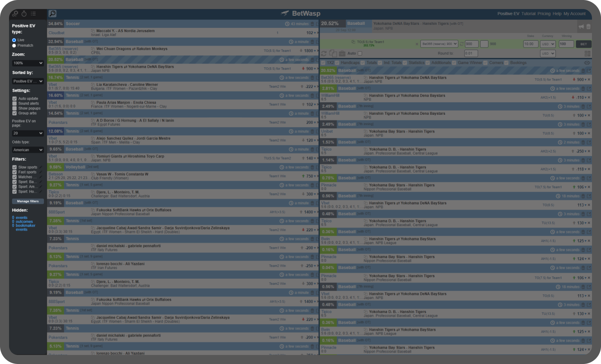Open the Zoom 100% dropdown
The image size is (601, 364).
coord(28,63)
